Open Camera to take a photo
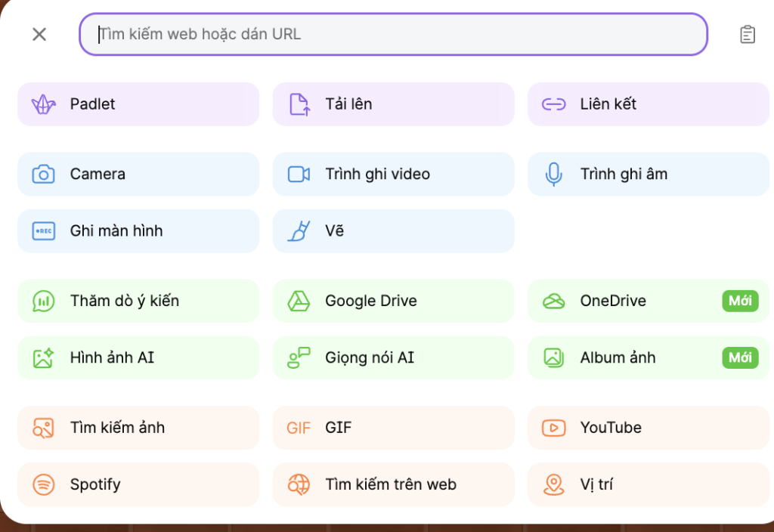 tap(138, 175)
